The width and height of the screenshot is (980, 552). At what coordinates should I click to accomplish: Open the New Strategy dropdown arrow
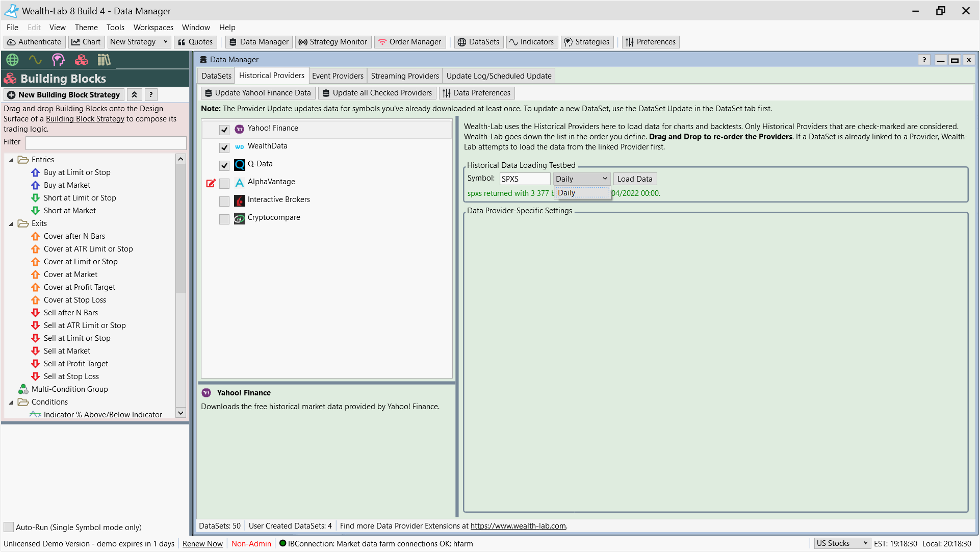(165, 42)
